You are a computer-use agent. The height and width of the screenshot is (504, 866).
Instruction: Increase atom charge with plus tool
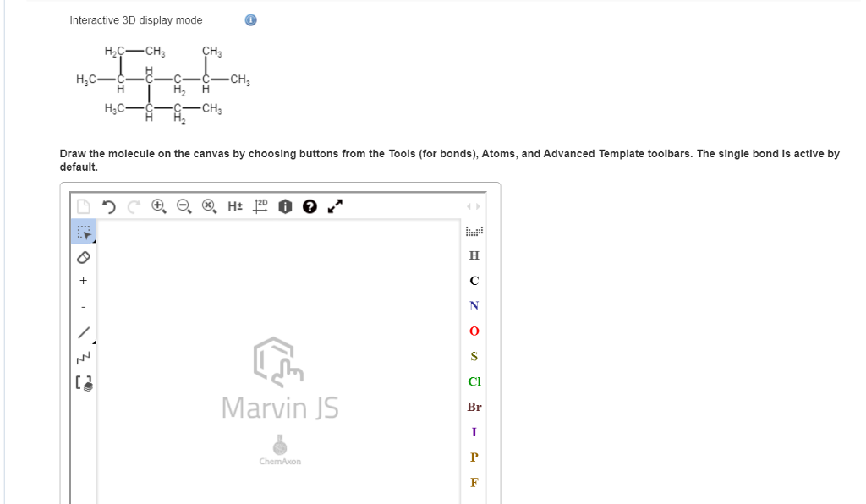pyautogui.click(x=83, y=279)
